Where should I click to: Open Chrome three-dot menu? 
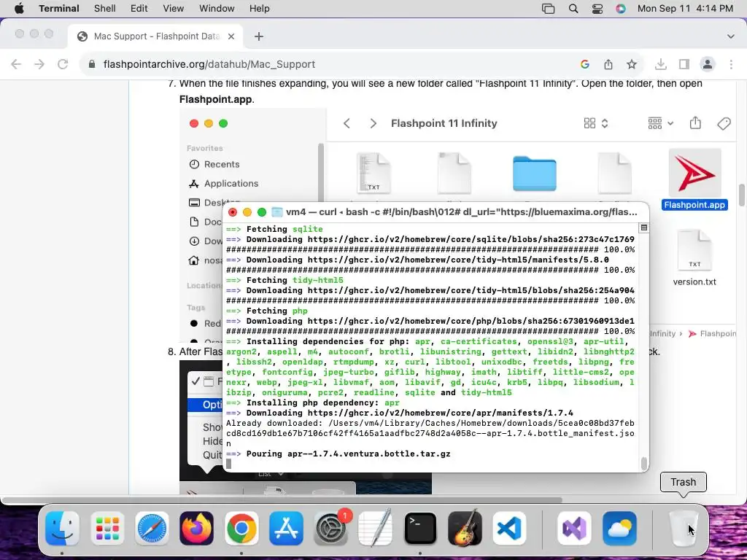(x=731, y=64)
